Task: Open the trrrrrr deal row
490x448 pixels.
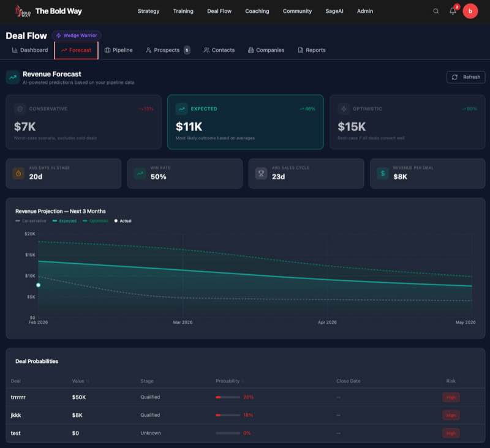Action: (246, 397)
